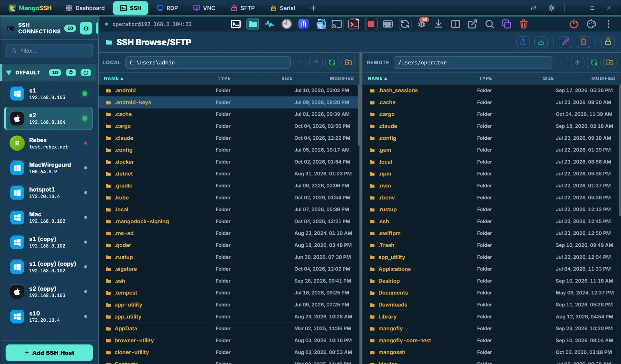Screen dimensions: 621x364
Task: Toggle the split pane icon
Action: coord(455,24)
